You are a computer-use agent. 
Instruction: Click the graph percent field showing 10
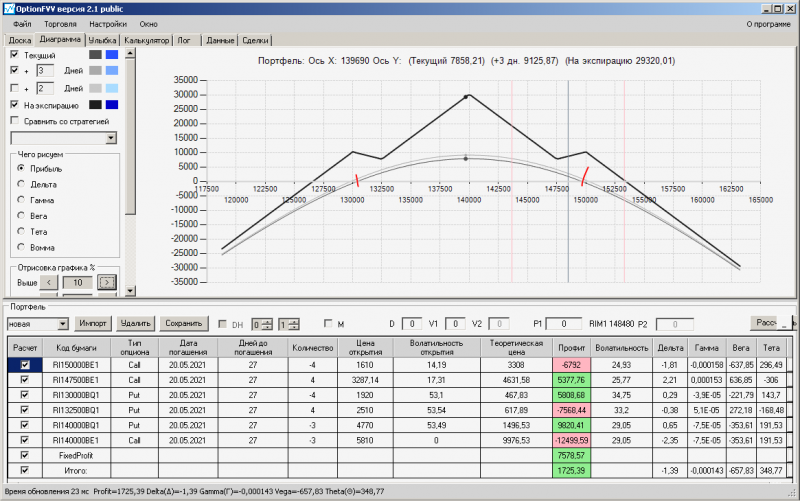[78, 283]
